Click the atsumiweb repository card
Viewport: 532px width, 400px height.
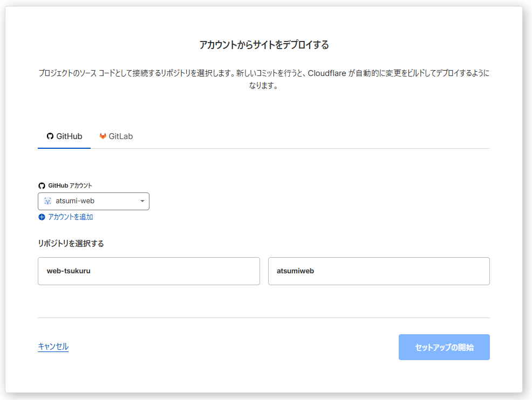coord(379,271)
